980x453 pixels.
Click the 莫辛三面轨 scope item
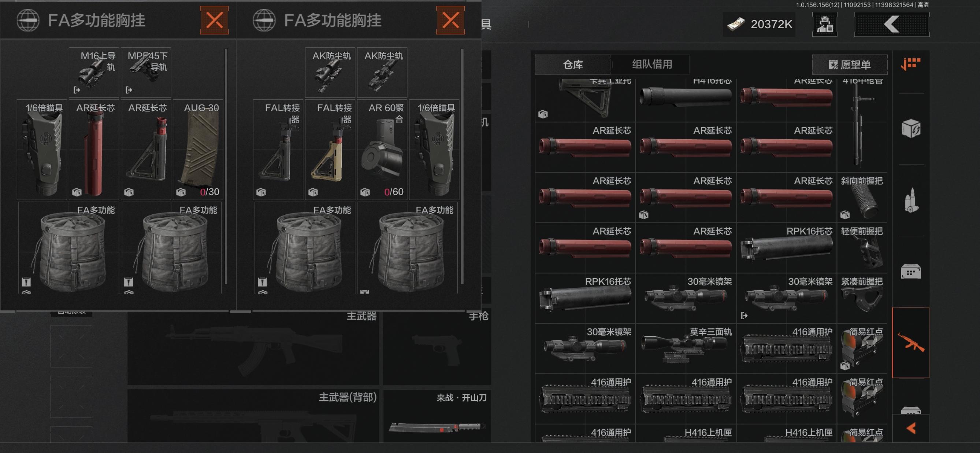tap(686, 348)
